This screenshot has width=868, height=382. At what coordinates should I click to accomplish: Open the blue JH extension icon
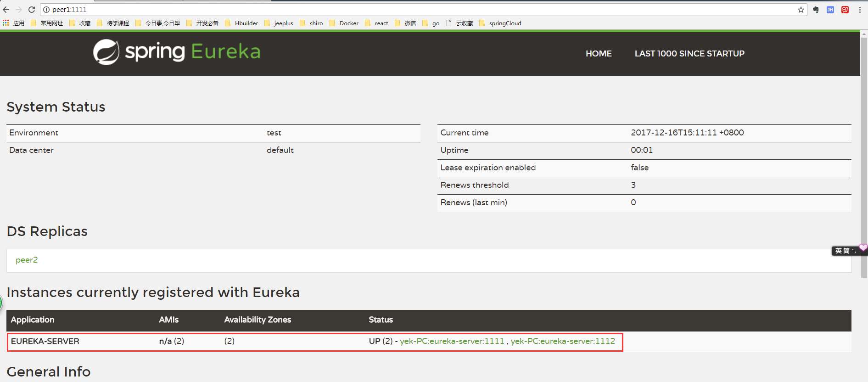830,10
